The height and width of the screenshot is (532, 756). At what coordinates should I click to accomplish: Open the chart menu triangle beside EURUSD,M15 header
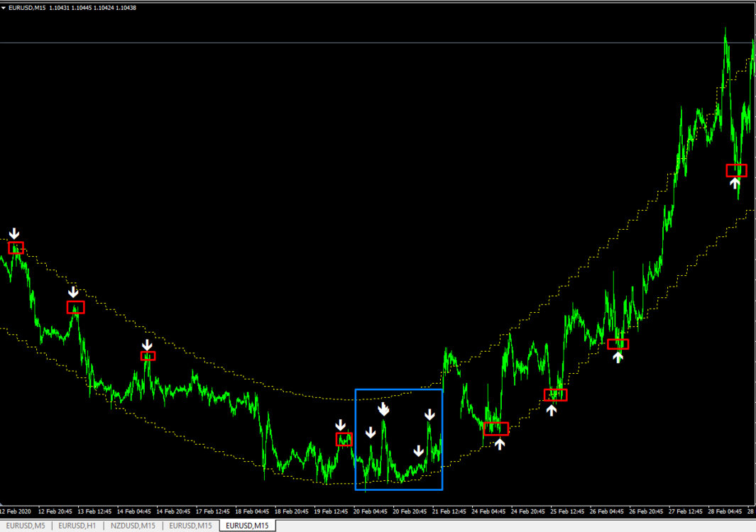point(4,9)
